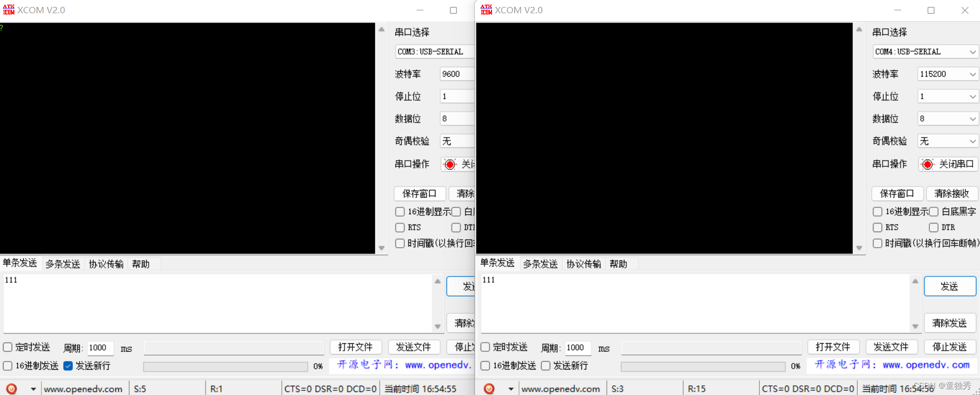Open data bits dropdown in right window
Viewport: 980px width, 395px height.
click(948, 119)
